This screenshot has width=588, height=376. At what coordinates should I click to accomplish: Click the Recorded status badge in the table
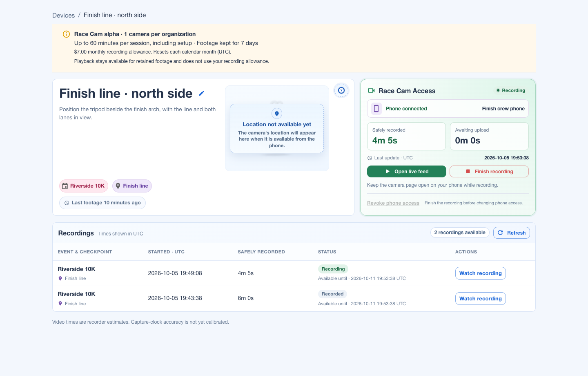[332, 294]
